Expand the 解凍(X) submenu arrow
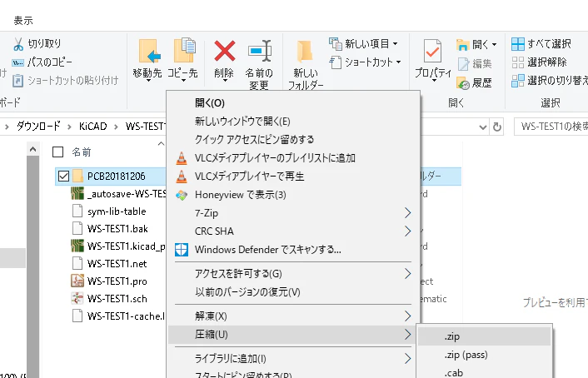The image size is (588, 378). point(407,316)
